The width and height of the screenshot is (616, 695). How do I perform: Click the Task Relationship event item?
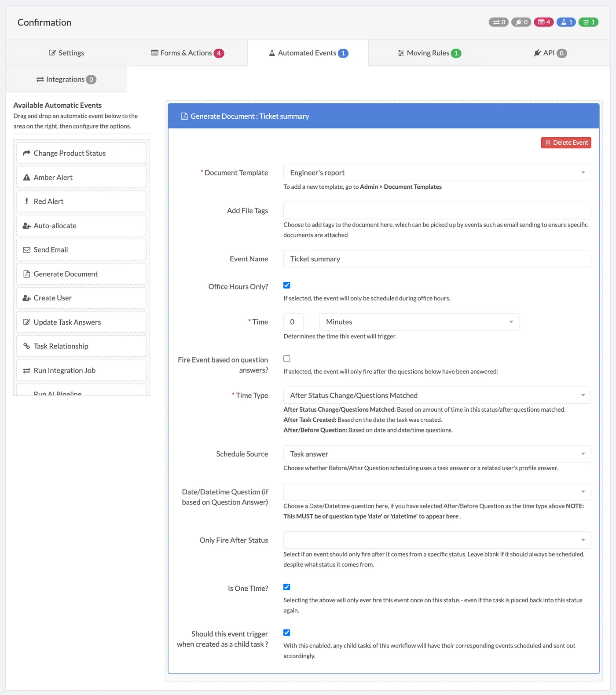point(81,346)
